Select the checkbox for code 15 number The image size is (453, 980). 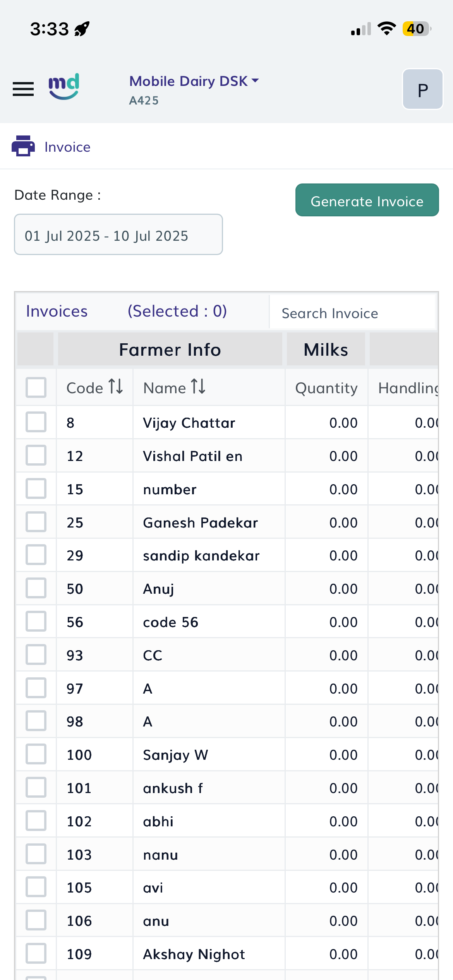point(36,488)
